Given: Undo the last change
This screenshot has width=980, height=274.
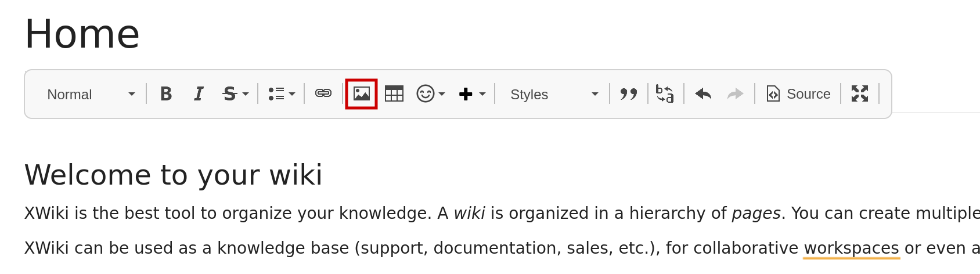Looking at the screenshot, I should click(x=703, y=94).
